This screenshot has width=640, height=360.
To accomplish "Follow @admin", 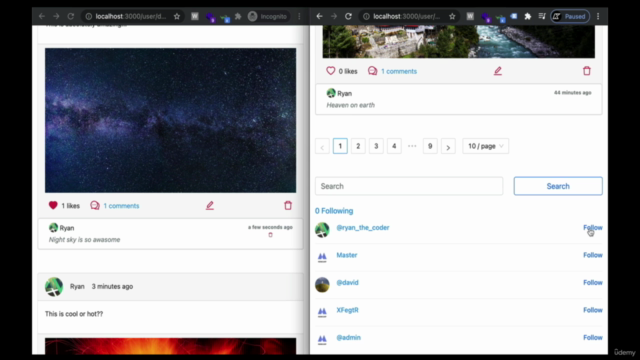I will coord(593,338).
